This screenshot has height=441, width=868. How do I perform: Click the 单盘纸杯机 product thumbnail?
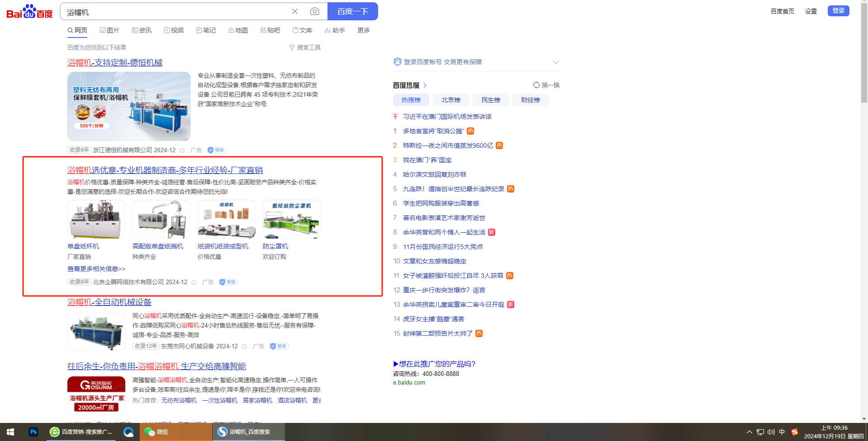96,220
